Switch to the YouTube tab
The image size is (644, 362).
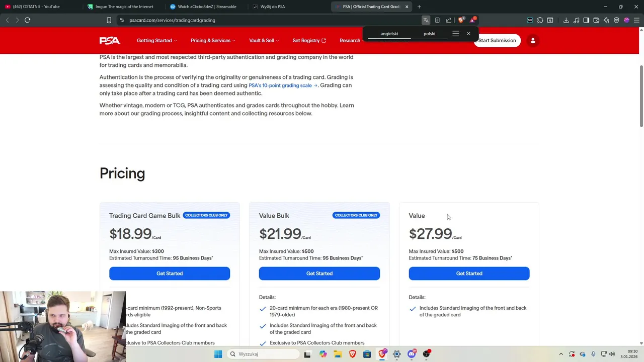[40, 7]
